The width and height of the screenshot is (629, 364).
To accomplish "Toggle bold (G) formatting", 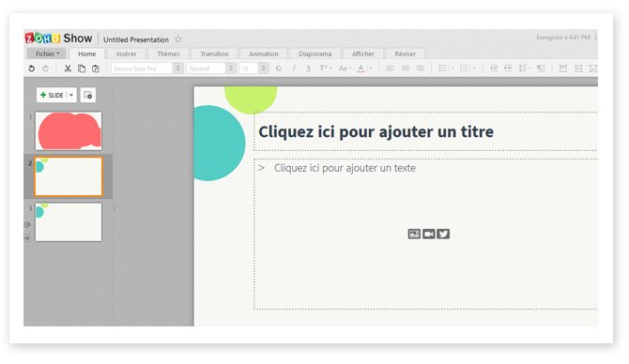I will pyautogui.click(x=279, y=68).
